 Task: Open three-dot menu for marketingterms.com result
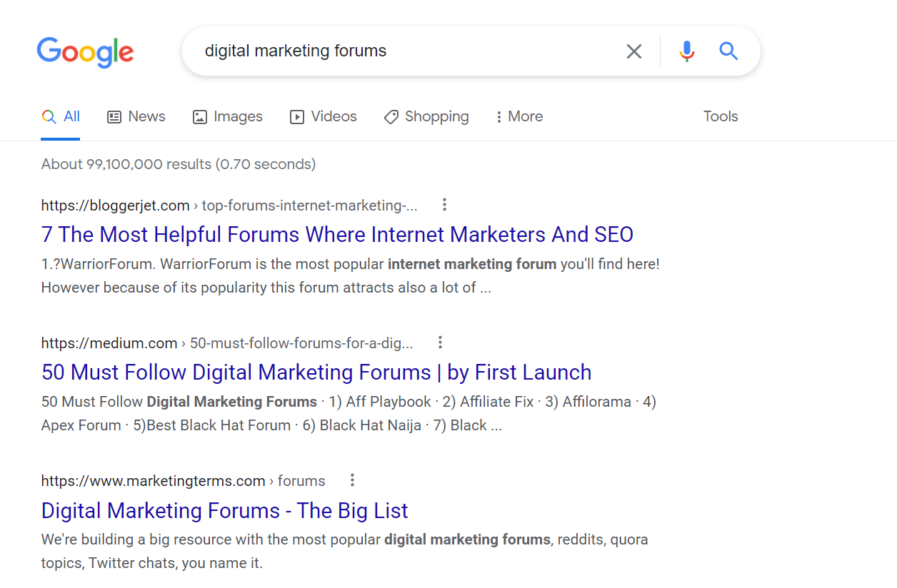tap(352, 480)
